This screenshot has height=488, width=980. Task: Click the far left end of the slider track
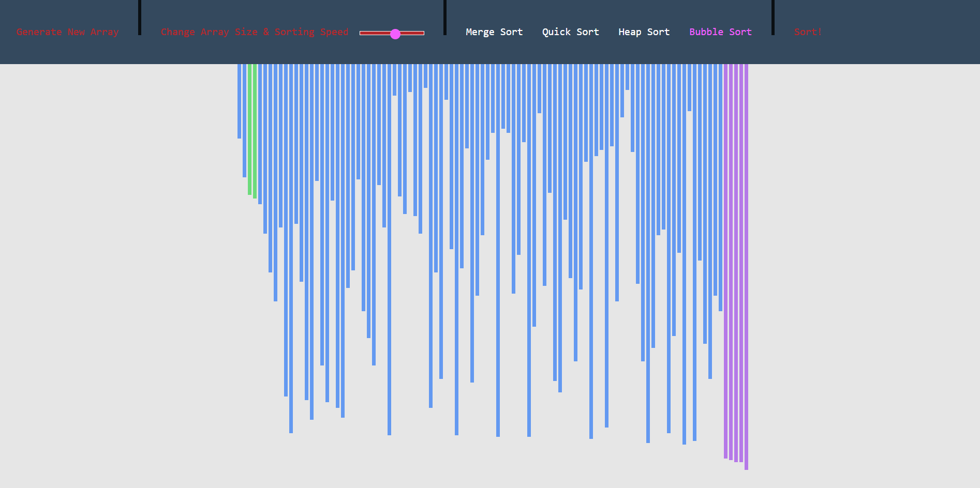pyautogui.click(x=361, y=33)
